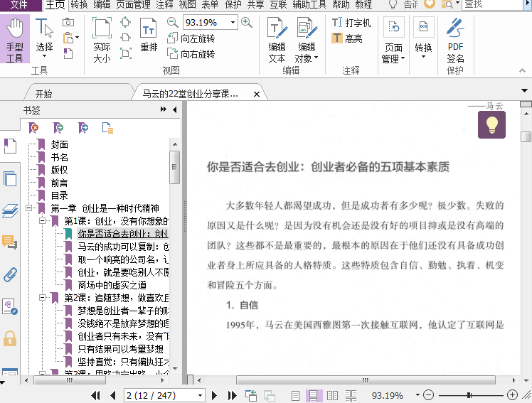The height and width of the screenshot is (403, 532).
Task: Activate the Select (选择) tool
Action: [x=44, y=37]
